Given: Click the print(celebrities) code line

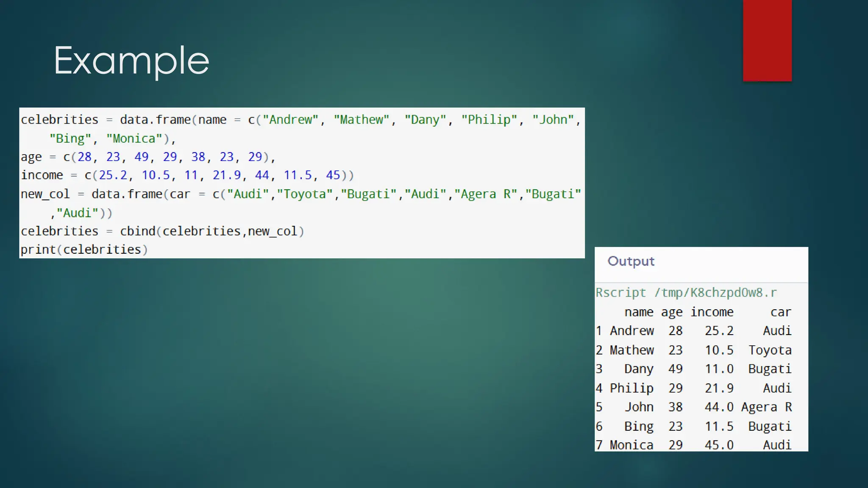Looking at the screenshot, I should tap(84, 250).
